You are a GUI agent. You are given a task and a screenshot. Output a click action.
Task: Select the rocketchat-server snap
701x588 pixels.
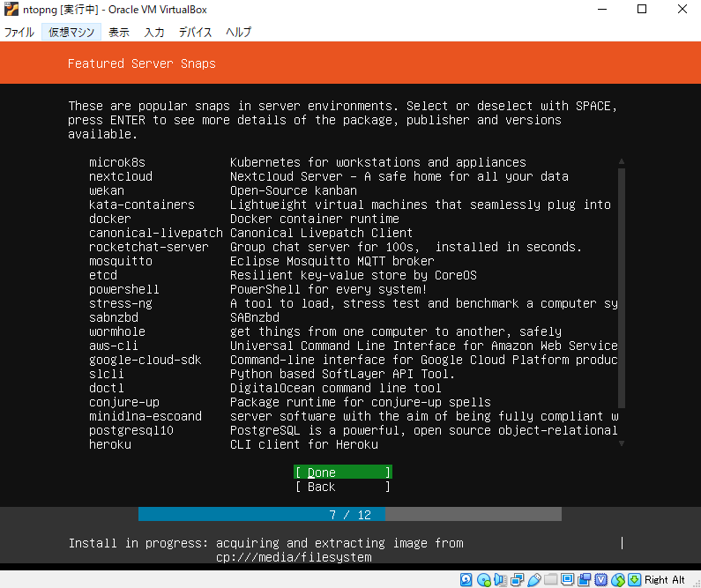354,247
